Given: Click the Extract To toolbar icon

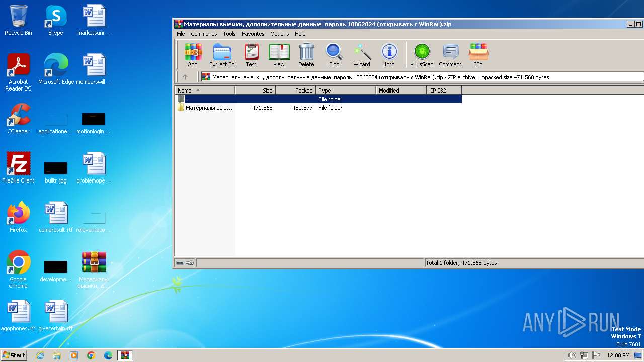Looking at the screenshot, I should pyautogui.click(x=222, y=55).
